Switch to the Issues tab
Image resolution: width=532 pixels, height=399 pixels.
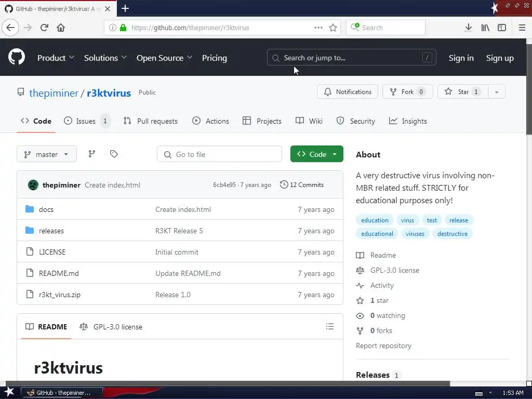point(87,121)
